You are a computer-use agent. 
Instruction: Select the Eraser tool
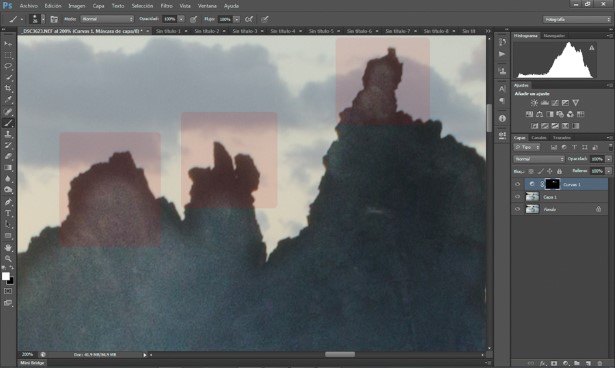(8, 157)
